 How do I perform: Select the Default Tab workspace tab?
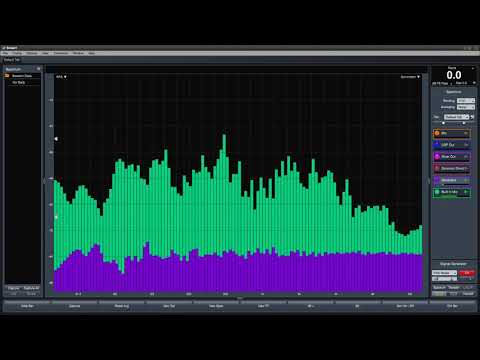(12, 60)
